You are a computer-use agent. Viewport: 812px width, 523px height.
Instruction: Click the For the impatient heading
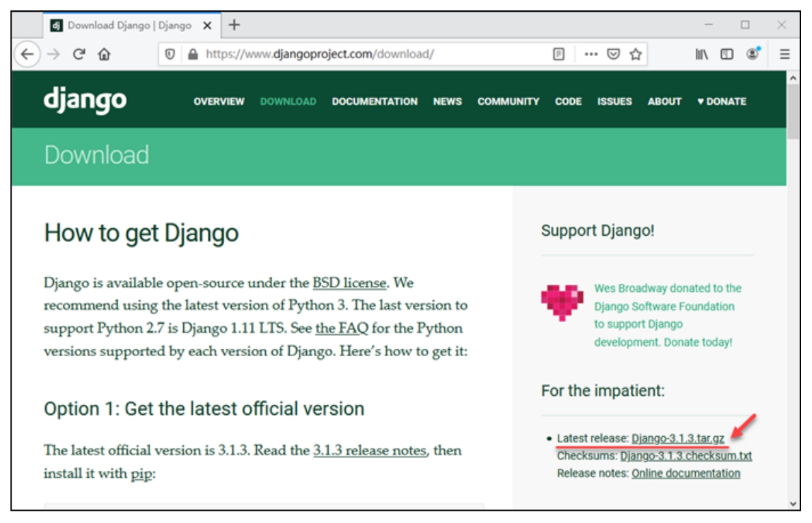[603, 390]
